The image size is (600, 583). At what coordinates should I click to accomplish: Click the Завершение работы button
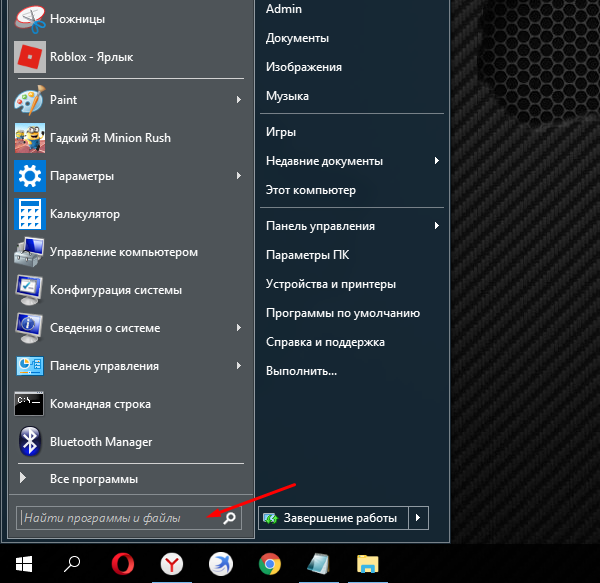tap(333, 518)
